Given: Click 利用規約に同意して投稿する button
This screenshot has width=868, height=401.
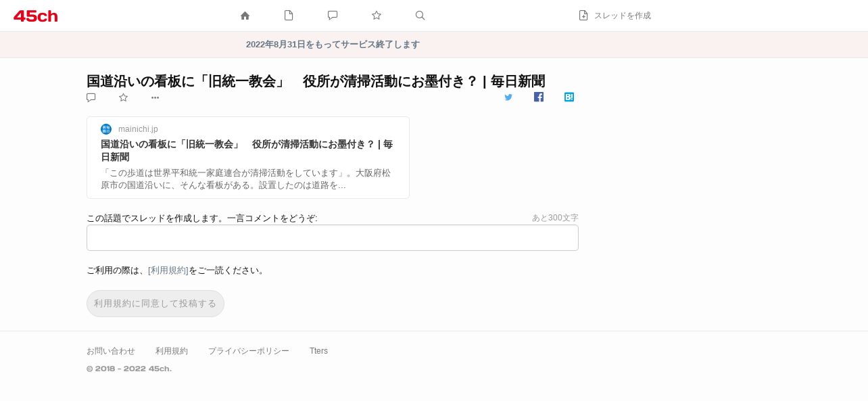Looking at the screenshot, I should pos(155,304).
